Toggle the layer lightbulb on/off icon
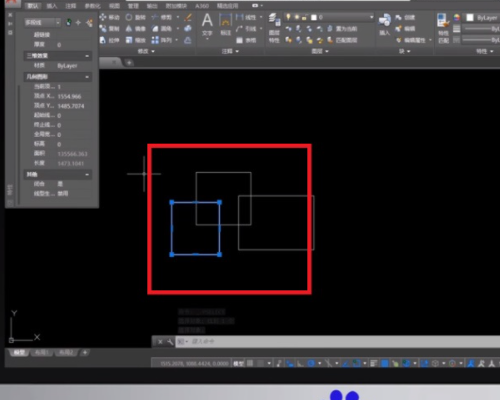 288,17
